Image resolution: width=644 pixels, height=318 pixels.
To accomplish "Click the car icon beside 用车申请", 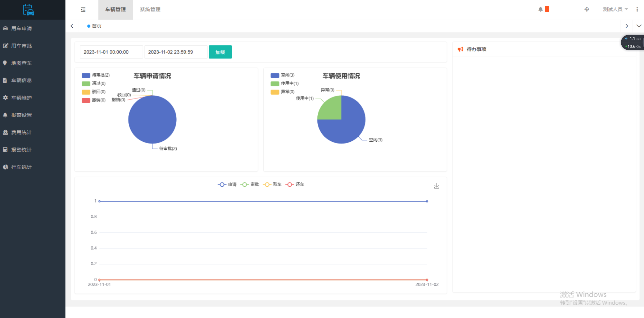I will [5, 28].
